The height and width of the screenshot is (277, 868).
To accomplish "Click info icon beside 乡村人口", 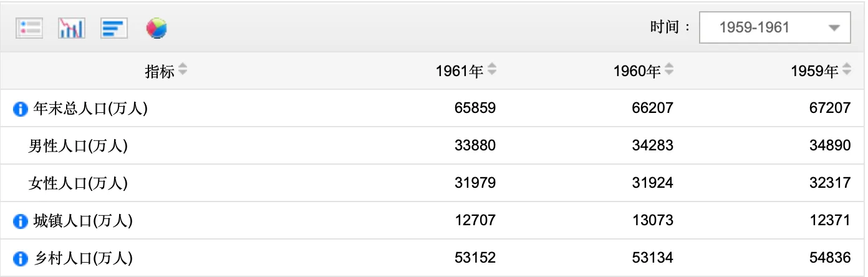I will point(21,258).
